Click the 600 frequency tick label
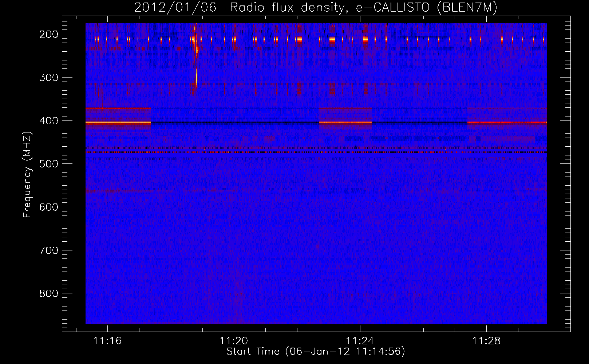This screenshot has width=589, height=364. click(x=49, y=207)
